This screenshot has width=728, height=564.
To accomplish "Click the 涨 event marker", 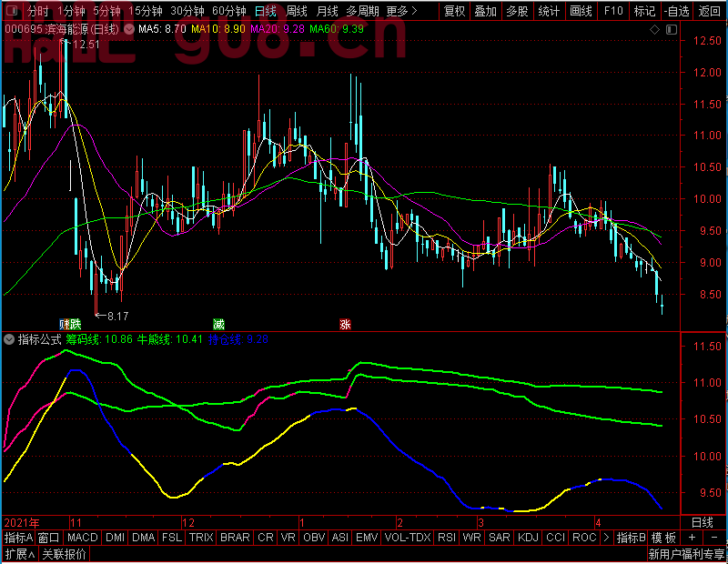I will click(x=345, y=325).
